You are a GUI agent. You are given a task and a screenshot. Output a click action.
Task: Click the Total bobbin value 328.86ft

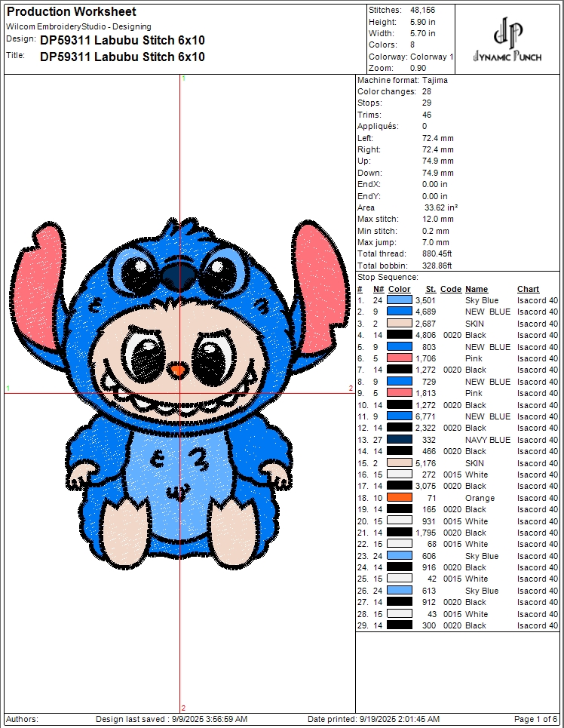point(437,266)
